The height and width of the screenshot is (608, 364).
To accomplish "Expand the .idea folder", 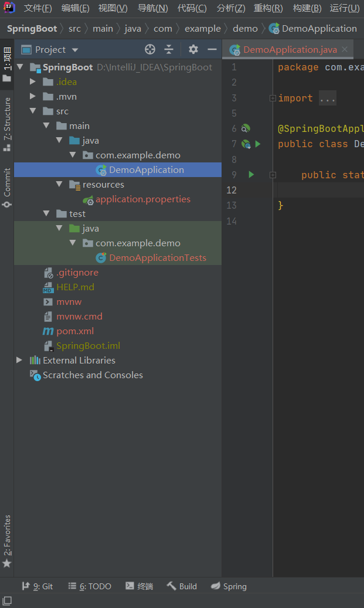I will (33, 82).
